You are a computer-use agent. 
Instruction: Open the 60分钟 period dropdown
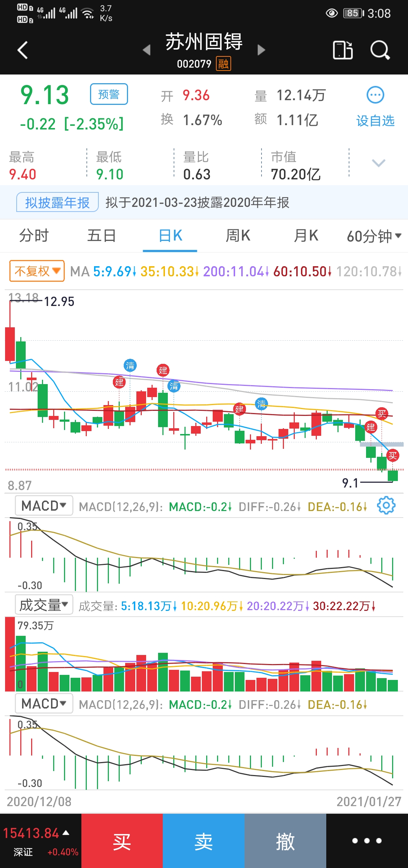[x=374, y=236]
